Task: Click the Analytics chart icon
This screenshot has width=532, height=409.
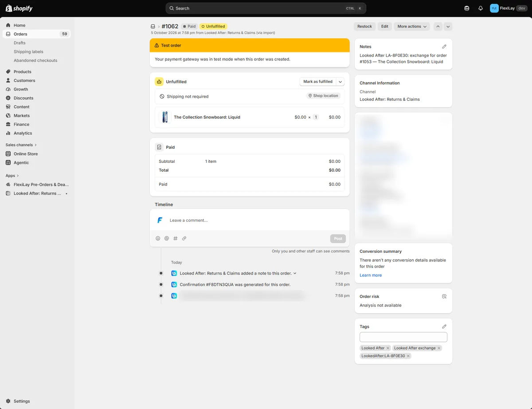Action: click(x=8, y=133)
